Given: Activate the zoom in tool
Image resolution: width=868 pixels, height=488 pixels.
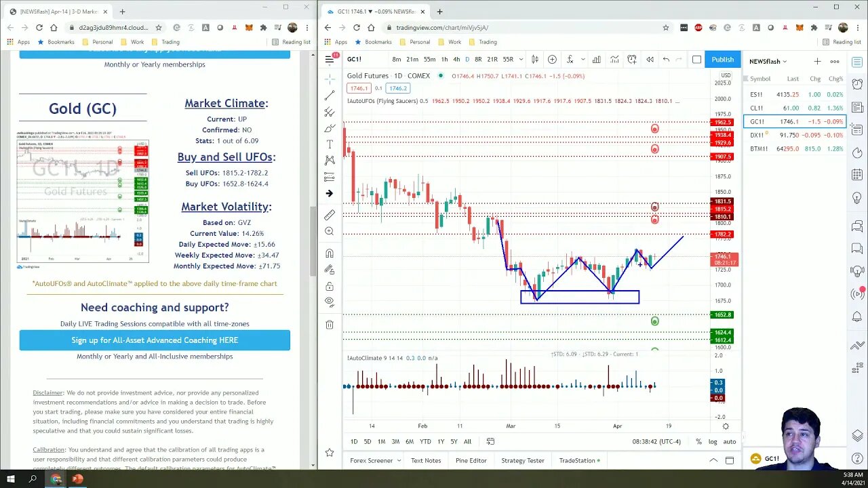Looking at the screenshot, I should 330,231.
